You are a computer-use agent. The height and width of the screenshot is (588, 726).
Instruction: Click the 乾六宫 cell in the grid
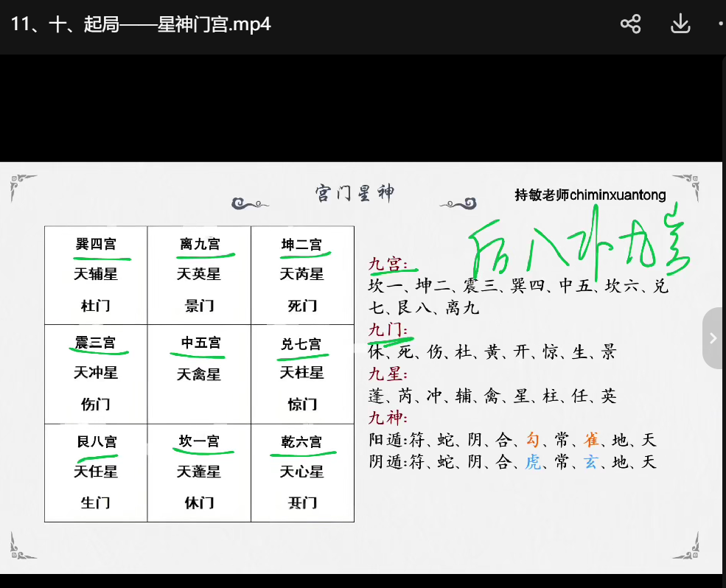coord(302,472)
